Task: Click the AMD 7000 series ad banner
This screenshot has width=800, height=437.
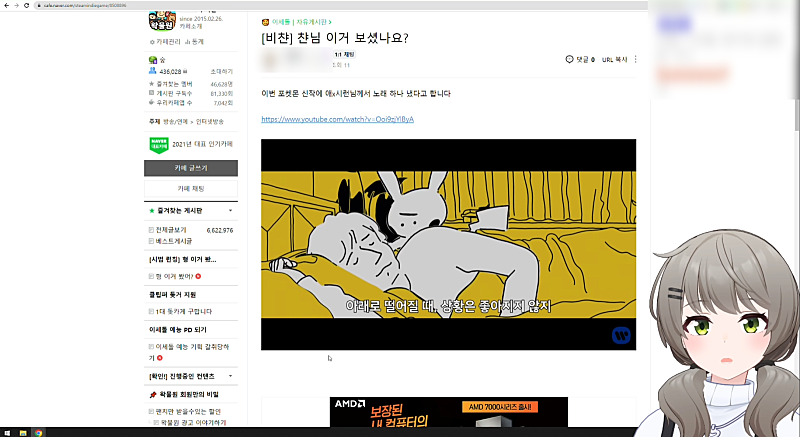Action: 448,412
